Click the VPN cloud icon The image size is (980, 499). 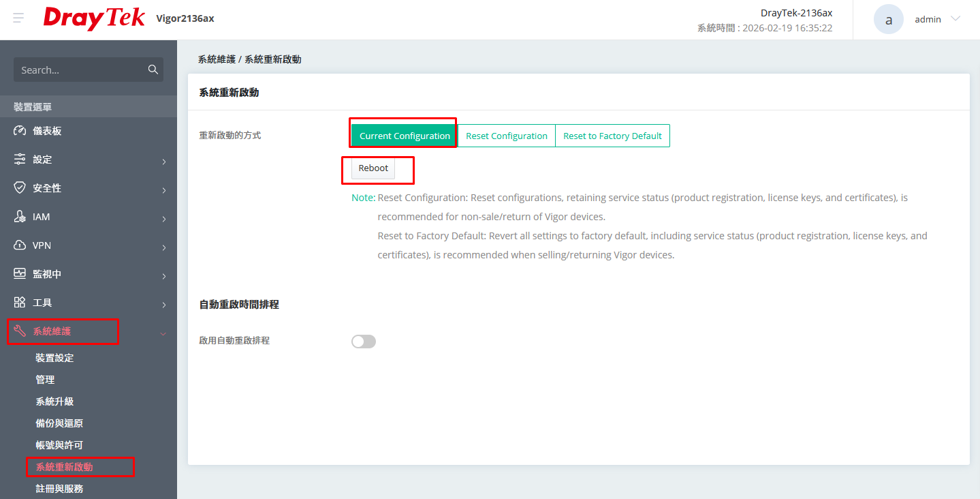tap(20, 245)
